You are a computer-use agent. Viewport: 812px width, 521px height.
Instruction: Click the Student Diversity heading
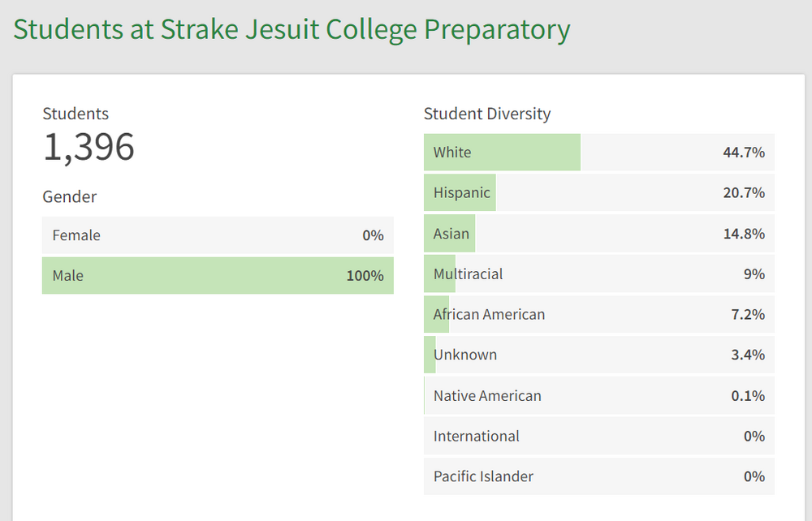tap(487, 114)
